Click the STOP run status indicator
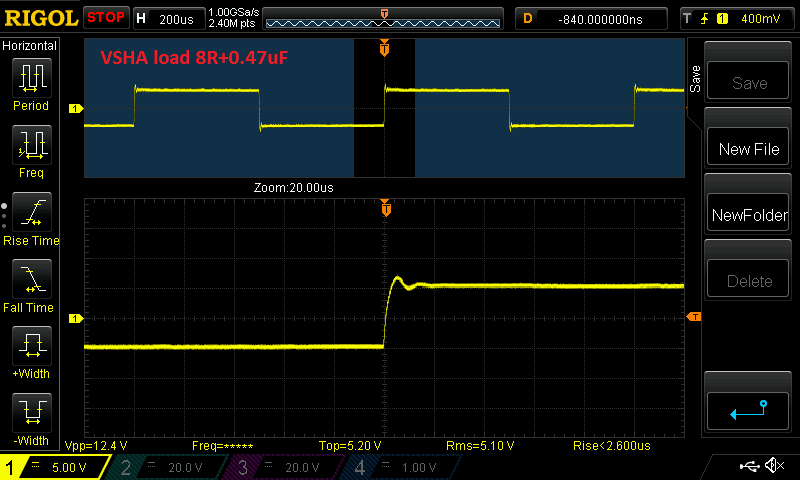 coord(106,17)
